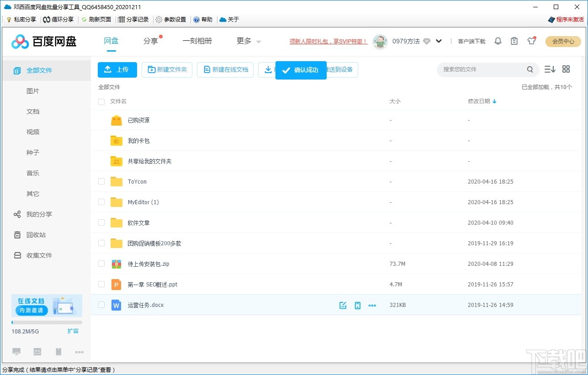Toggle the select-all checkbox beside 文件名
588x375 pixels.
tap(101, 101)
